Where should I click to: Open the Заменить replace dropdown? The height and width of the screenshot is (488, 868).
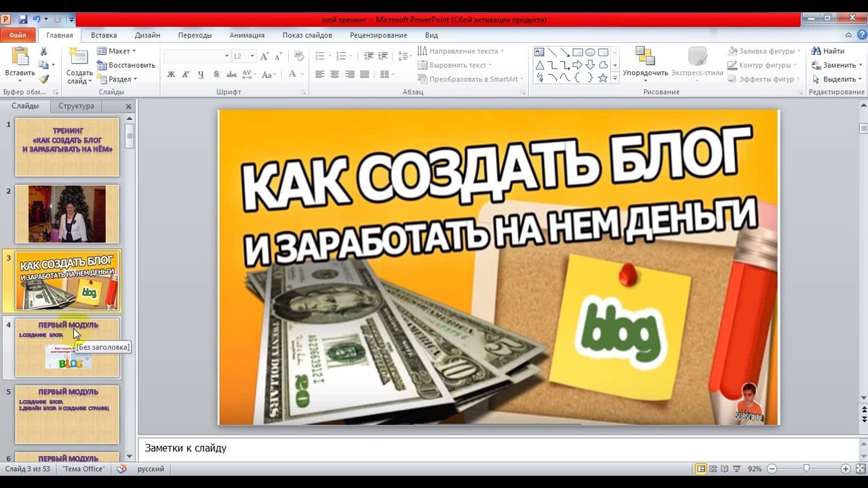(838, 65)
